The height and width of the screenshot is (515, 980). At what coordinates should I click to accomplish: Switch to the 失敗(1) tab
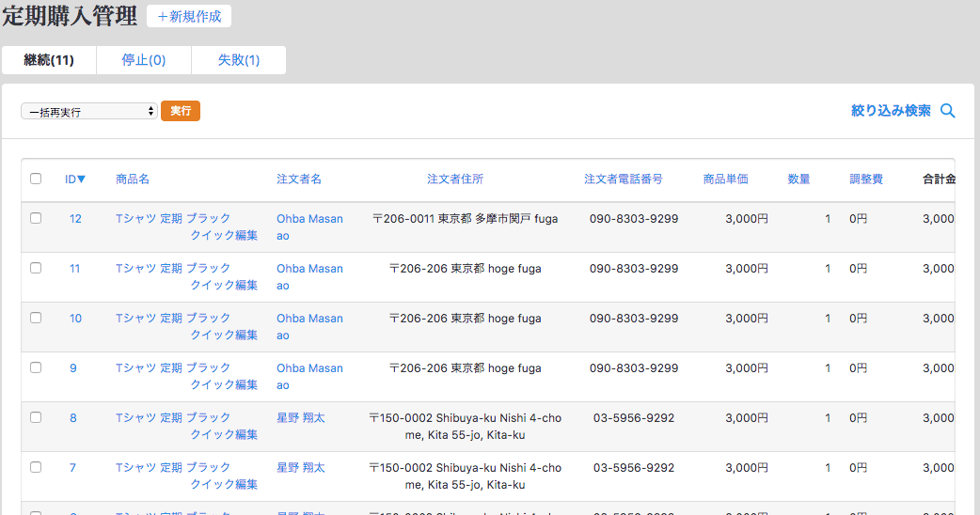pyautogui.click(x=239, y=60)
